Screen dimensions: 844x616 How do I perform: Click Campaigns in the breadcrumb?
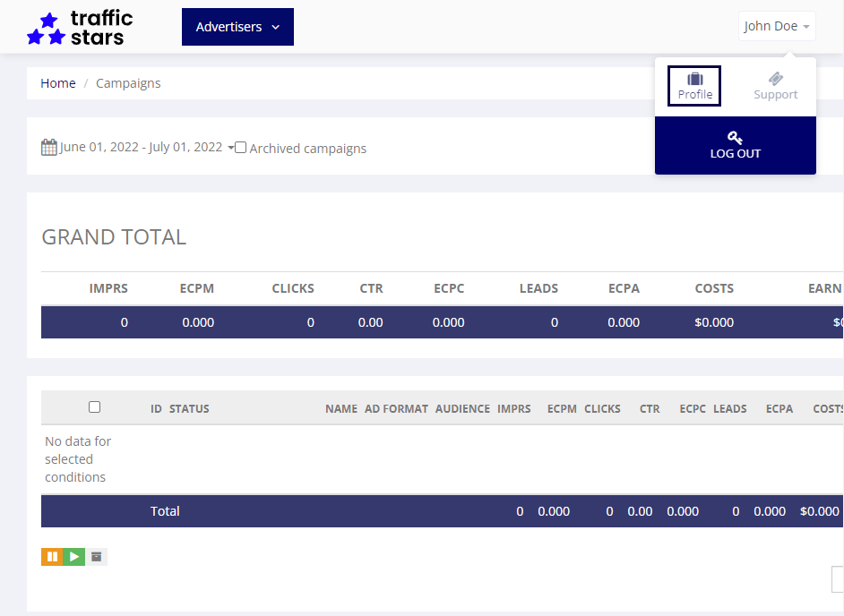tap(128, 83)
